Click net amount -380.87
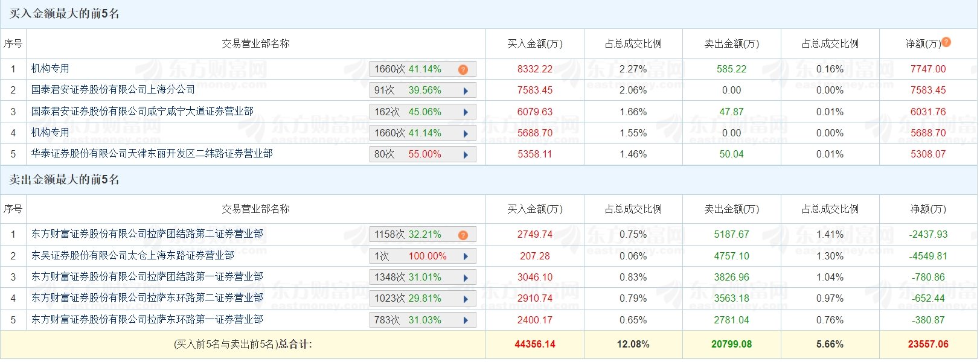The width and height of the screenshot is (980, 362). (928, 320)
